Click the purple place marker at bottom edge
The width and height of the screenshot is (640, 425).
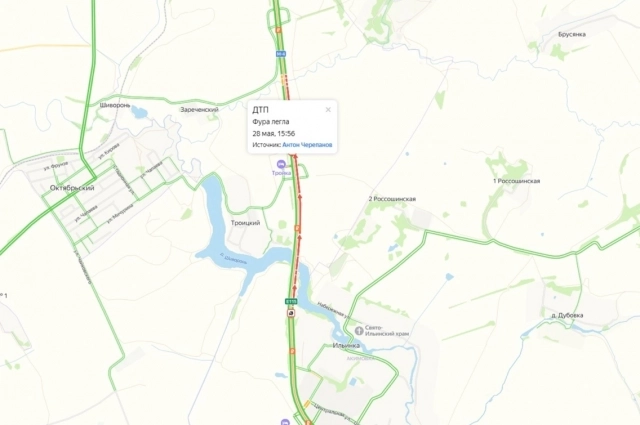pyautogui.click(x=285, y=422)
